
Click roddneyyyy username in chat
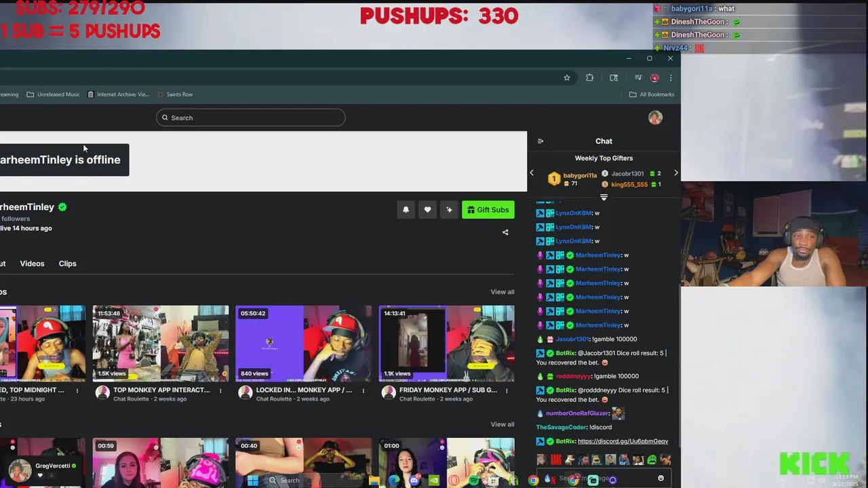tap(573, 376)
